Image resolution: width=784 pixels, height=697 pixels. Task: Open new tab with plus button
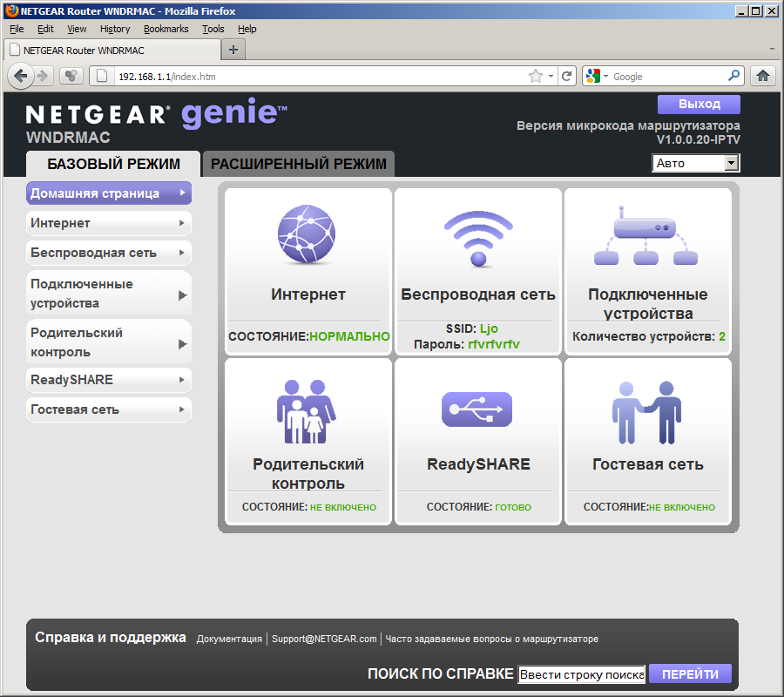tap(233, 50)
